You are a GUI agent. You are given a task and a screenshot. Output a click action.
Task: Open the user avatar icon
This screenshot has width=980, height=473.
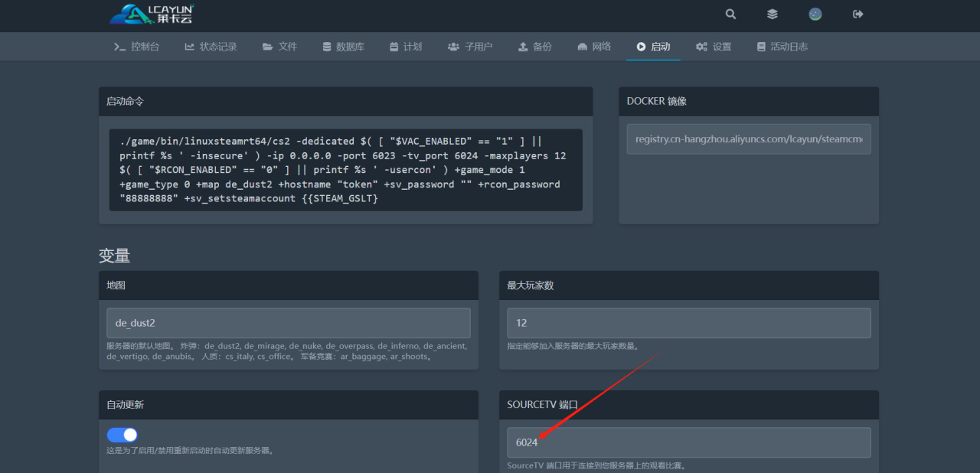pos(815,14)
